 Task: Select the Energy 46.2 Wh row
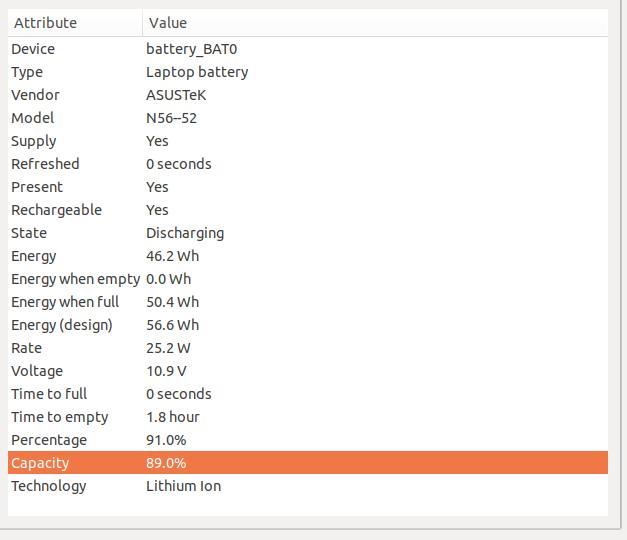[308, 256]
